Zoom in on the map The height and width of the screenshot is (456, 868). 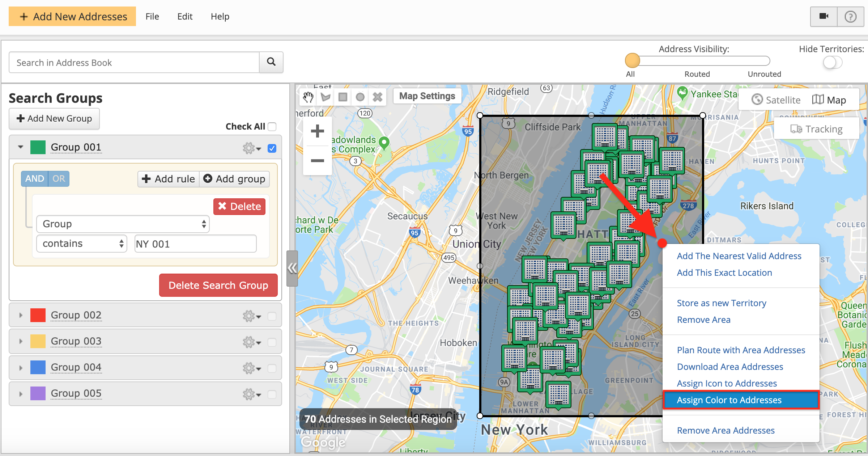(317, 131)
